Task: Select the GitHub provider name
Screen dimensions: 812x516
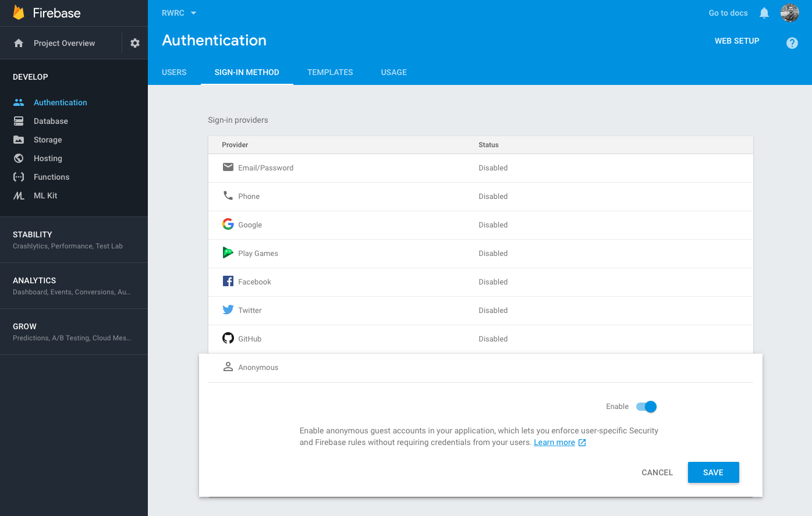Action: (250, 339)
